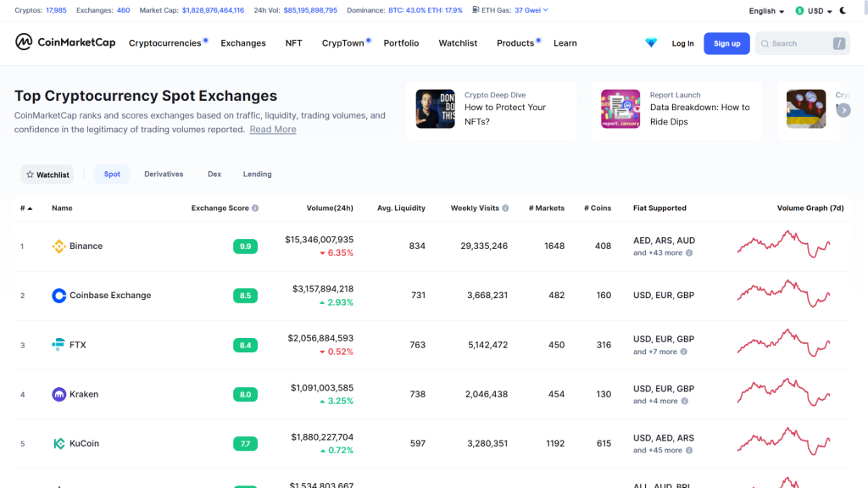Click the Watchlist star button
Viewport: 868px width, 488px height.
[x=47, y=175]
